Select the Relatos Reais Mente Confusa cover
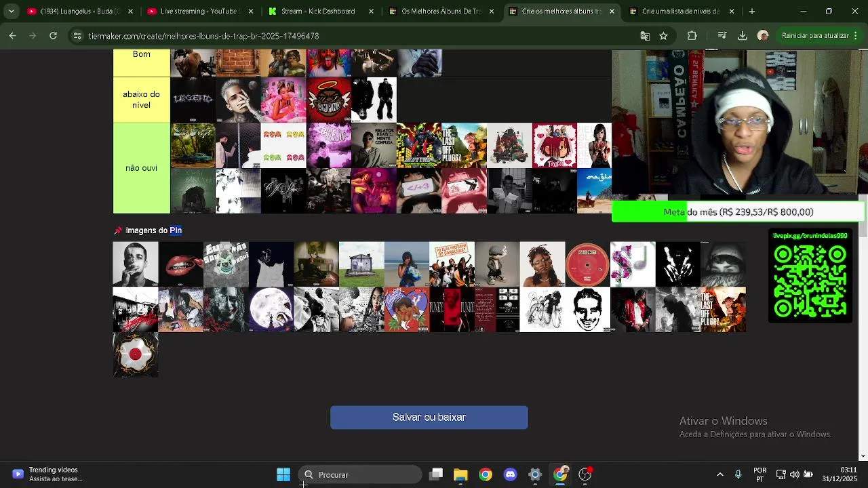The image size is (868, 488). [x=374, y=145]
